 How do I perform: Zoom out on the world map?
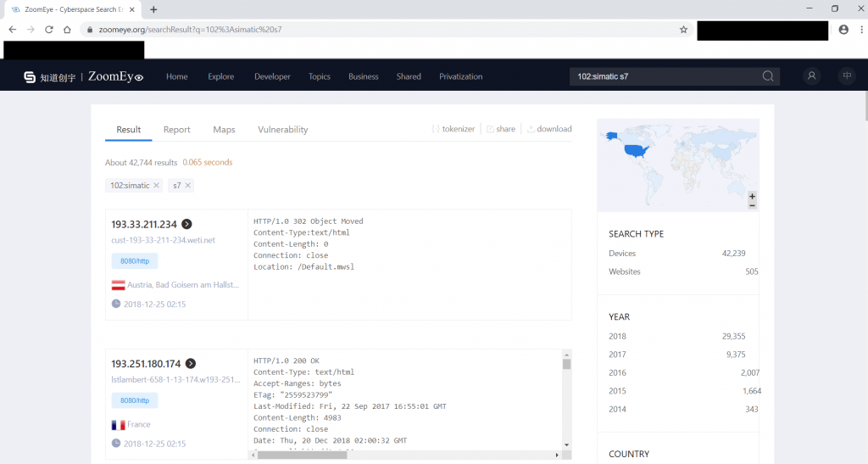[752, 205]
